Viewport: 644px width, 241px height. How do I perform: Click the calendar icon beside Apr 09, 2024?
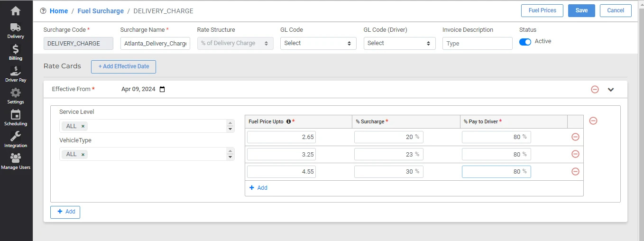click(162, 89)
